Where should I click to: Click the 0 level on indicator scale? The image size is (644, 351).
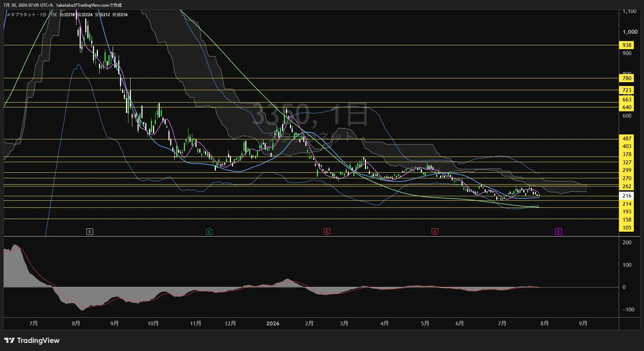click(x=624, y=287)
